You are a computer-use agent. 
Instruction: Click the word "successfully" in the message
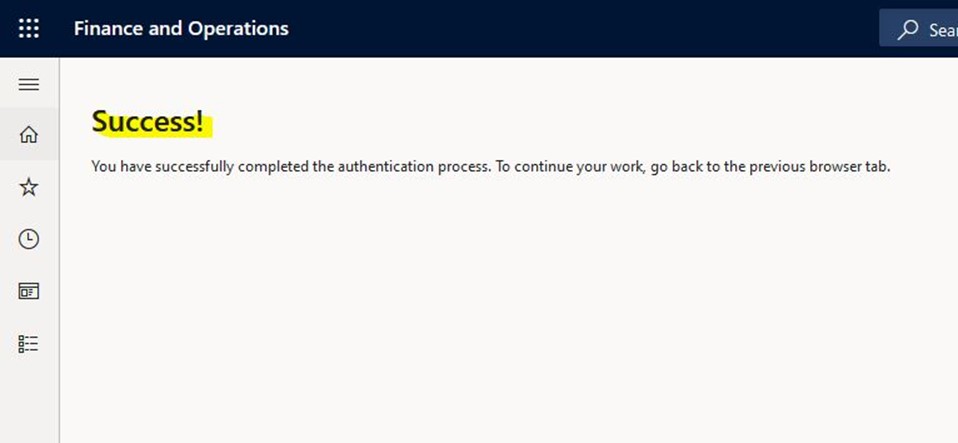click(194, 167)
